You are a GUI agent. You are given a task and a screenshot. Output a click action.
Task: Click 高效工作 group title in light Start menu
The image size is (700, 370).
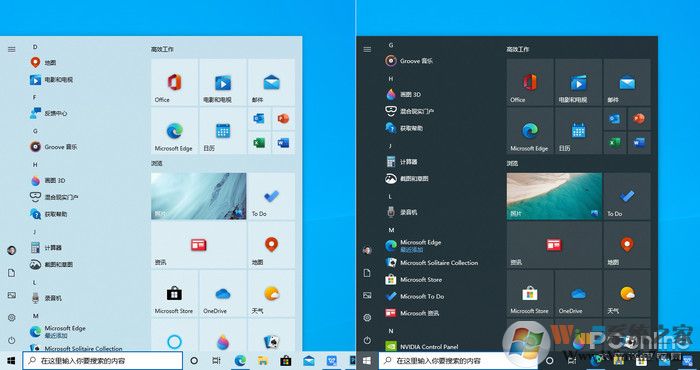[x=162, y=49]
